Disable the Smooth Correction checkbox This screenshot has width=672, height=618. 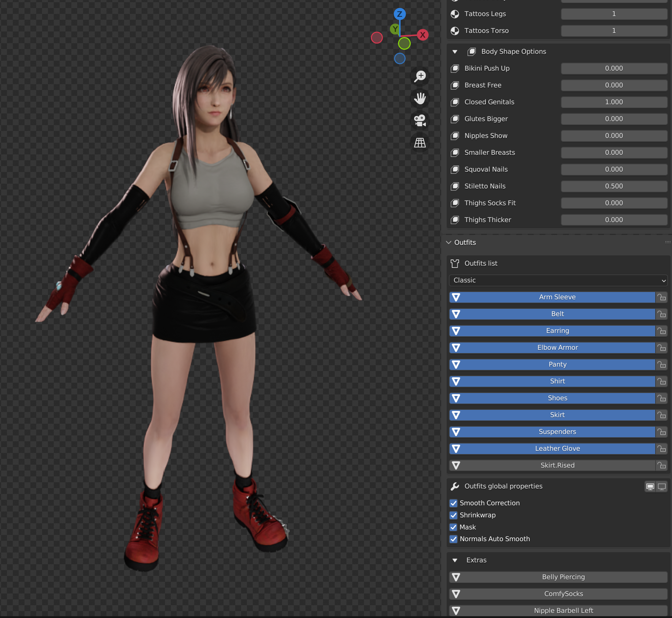(454, 503)
